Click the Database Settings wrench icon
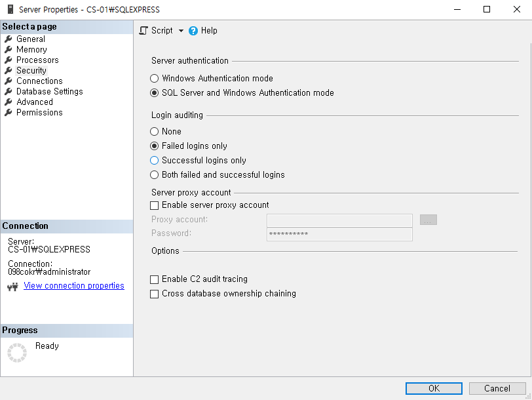 click(9, 92)
